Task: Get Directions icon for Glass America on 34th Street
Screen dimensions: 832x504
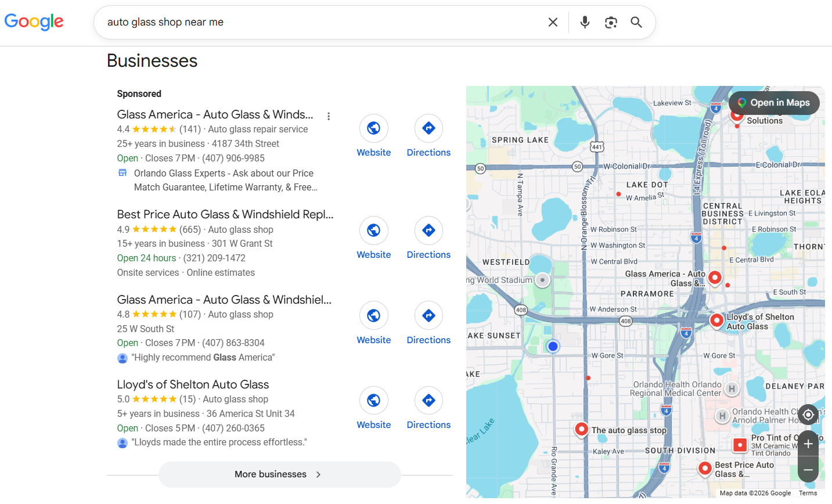Action: 428,128
